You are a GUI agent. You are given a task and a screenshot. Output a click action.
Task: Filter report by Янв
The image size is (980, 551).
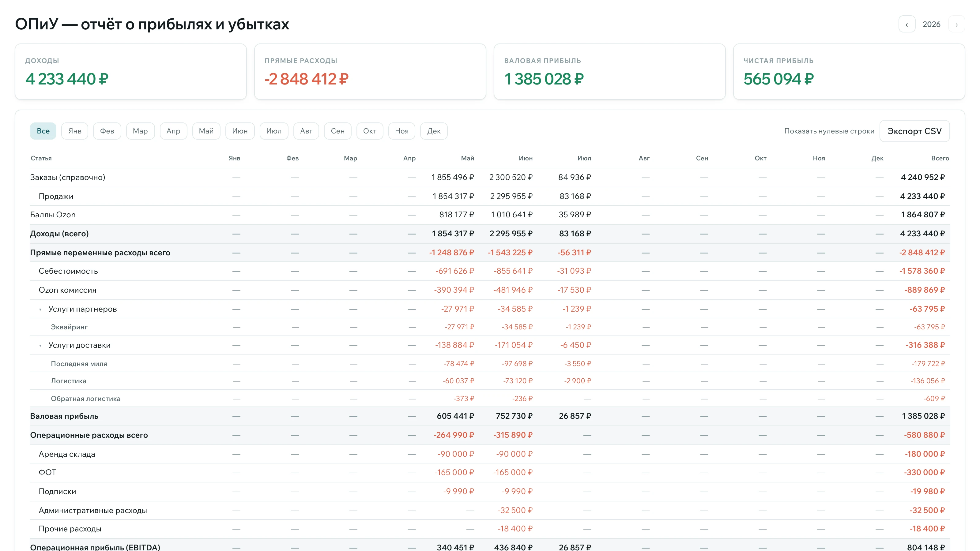(74, 131)
